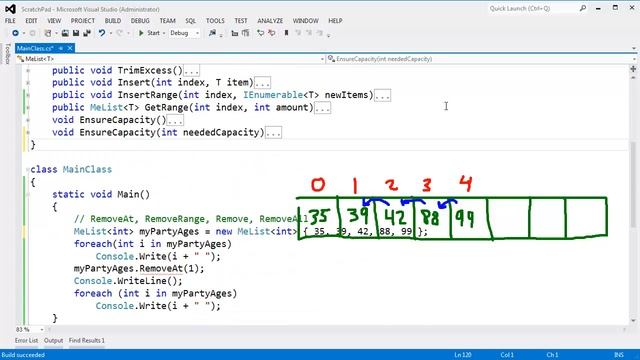Open the VIEW menu

click(54, 21)
